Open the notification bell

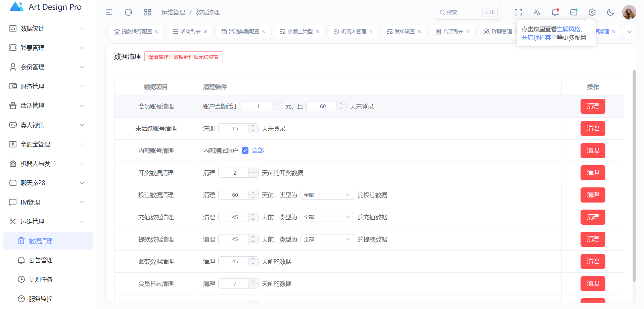point(555,12)
